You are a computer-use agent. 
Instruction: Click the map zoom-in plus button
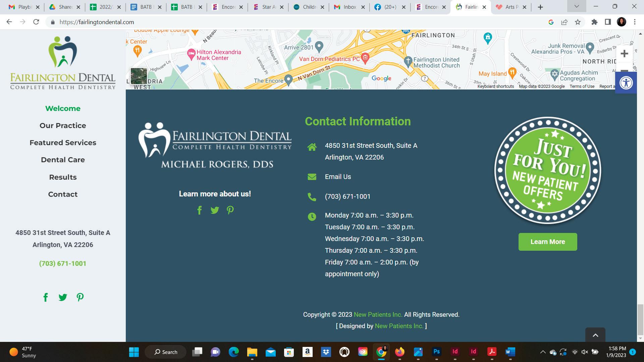pos(624,54)
